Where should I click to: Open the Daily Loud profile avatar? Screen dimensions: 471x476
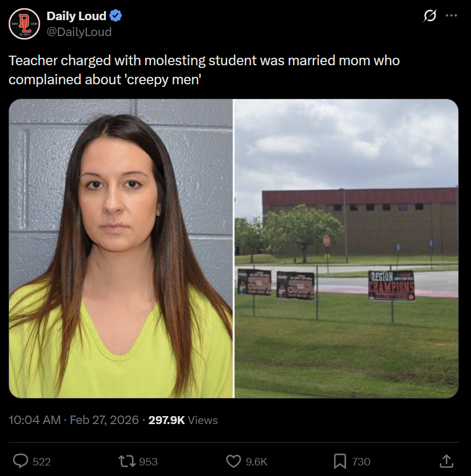click(24, 24)
